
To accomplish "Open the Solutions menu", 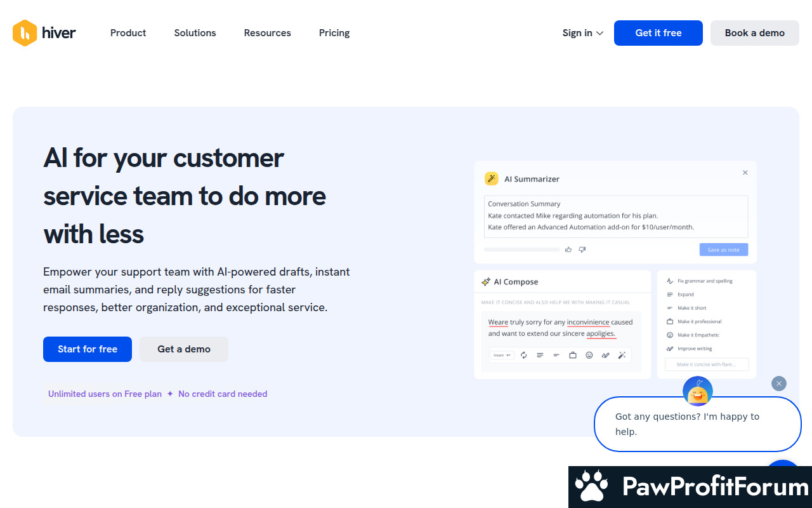I will [195, 33].
